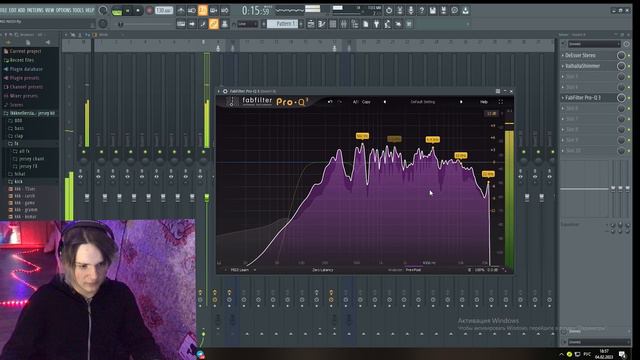Toggle the Pat/Song mode switch
This screenshot has height=360, width=640.
coord(117,11)
